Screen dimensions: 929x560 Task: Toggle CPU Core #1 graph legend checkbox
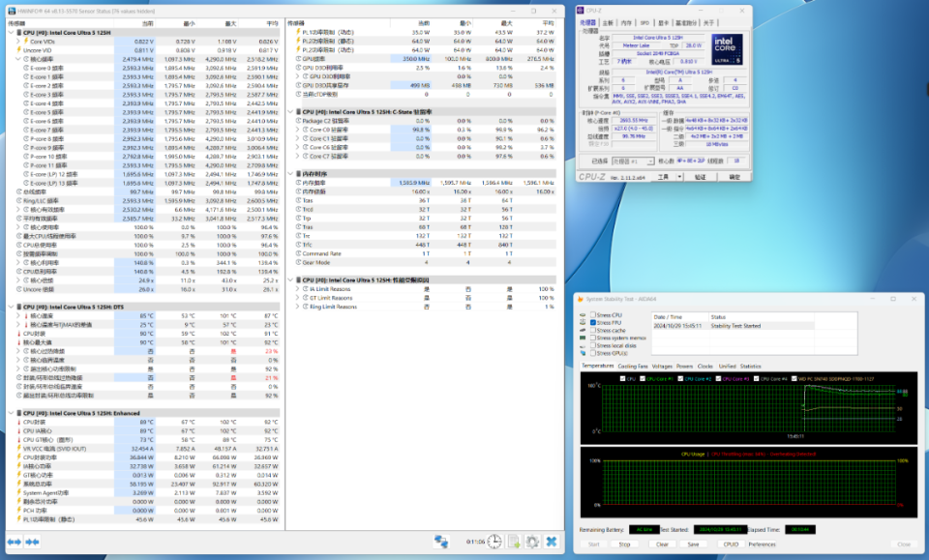click(x=643, y=379)
